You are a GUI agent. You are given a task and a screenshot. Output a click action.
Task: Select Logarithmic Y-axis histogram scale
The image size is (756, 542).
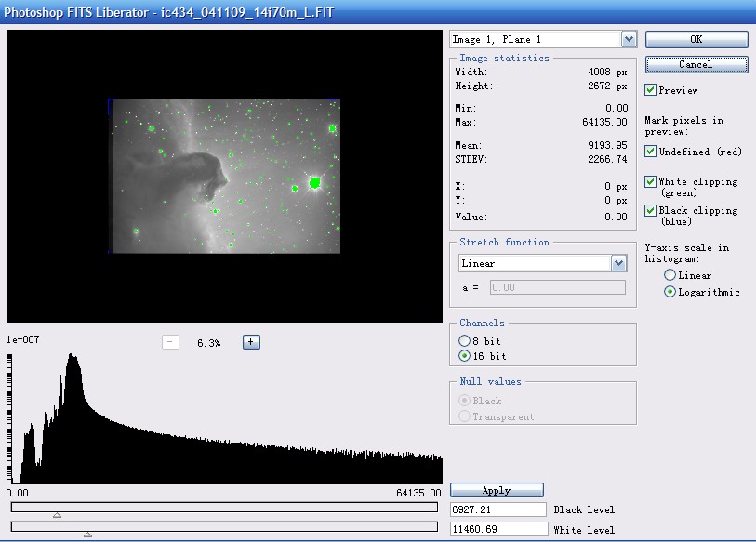tap(670, 292)
